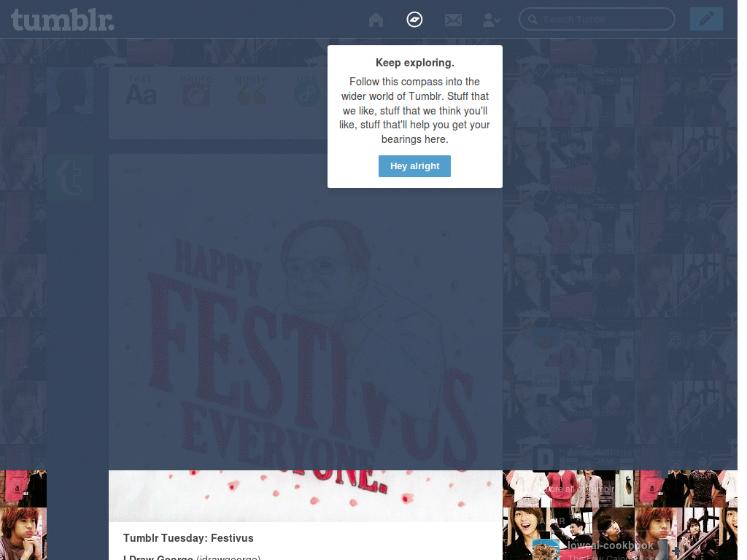Create a new link post
This screenshot has width=747, height=560.
307,90
